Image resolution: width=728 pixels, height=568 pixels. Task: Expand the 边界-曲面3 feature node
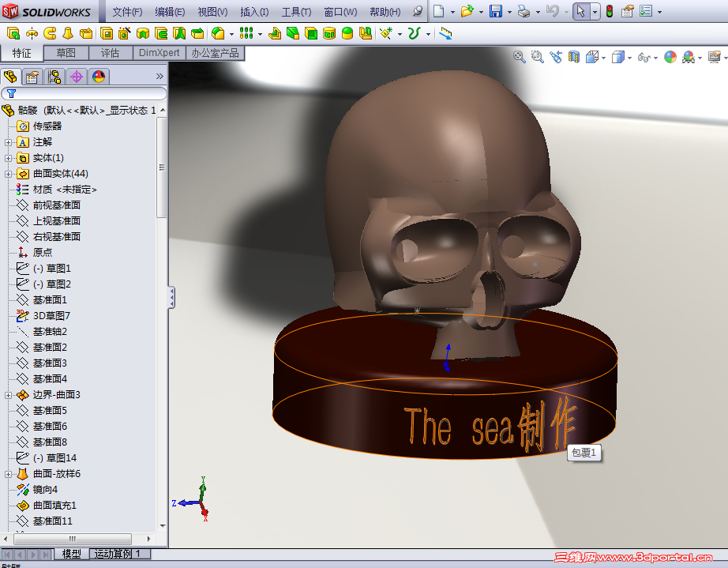pos(8,395)
